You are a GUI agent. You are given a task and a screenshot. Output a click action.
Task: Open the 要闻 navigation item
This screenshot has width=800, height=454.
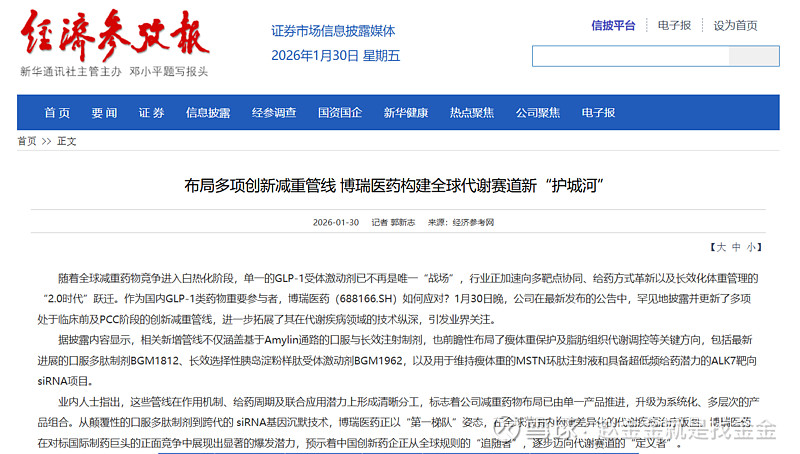coord(104,113)
